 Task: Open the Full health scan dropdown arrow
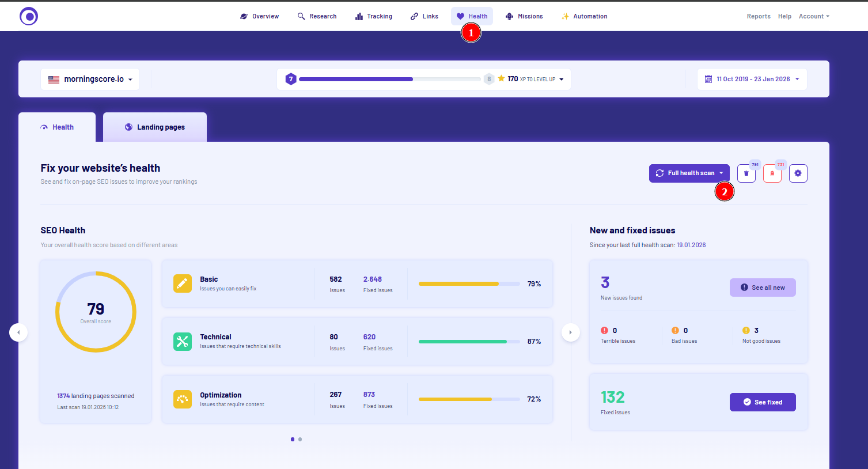pyautogui.click(x=721, y=173)
